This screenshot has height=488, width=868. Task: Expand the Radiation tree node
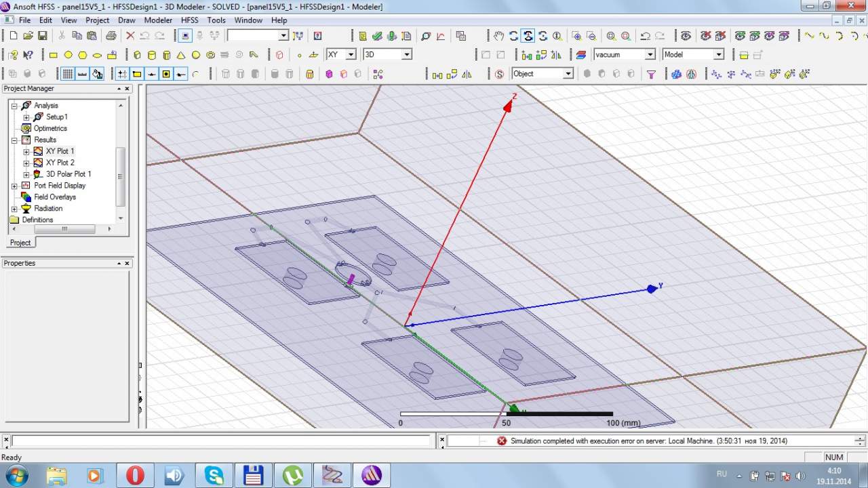coord(14,209)
